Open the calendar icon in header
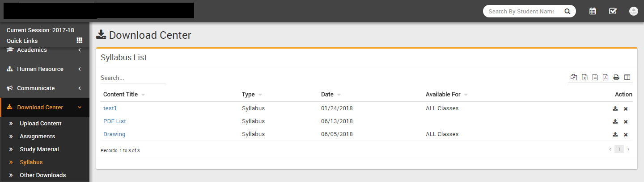Screen dimensions: 644x182 pyautogui.click(x=593, y=11)
